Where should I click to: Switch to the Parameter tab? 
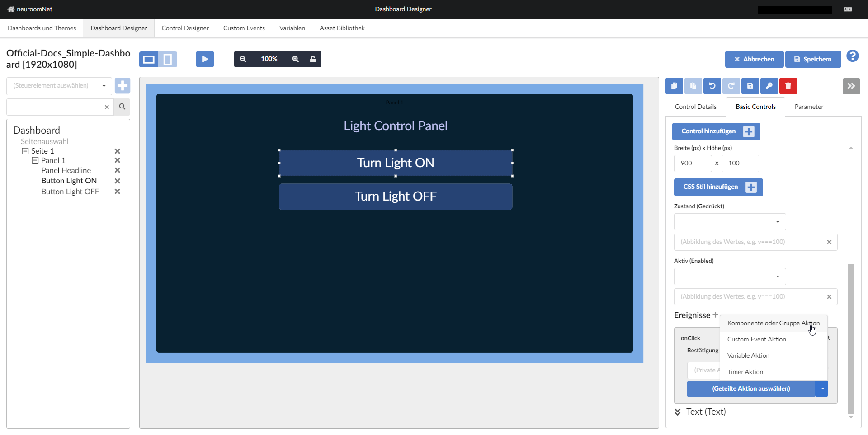pos(809,107)
